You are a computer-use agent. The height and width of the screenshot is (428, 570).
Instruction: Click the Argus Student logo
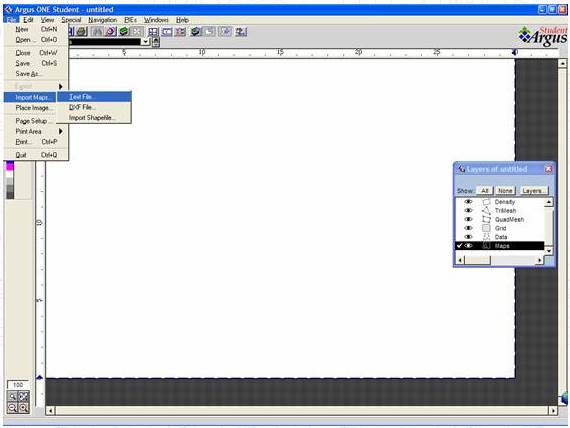(x=543, y=36)
